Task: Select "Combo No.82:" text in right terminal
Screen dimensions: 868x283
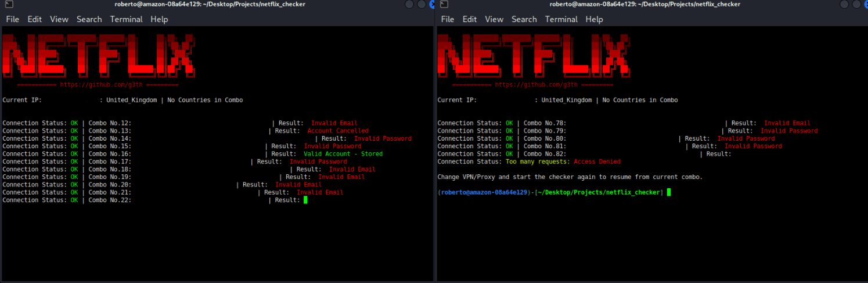Action: coord(545,154)
